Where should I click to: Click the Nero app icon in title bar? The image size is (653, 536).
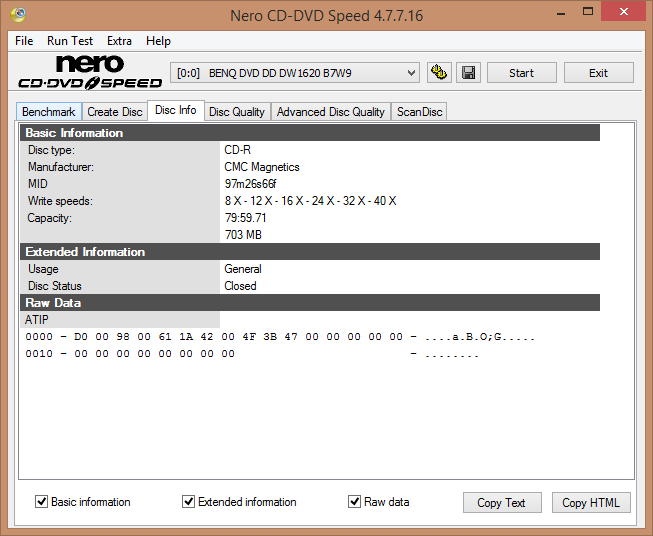(x=18, y=15)
